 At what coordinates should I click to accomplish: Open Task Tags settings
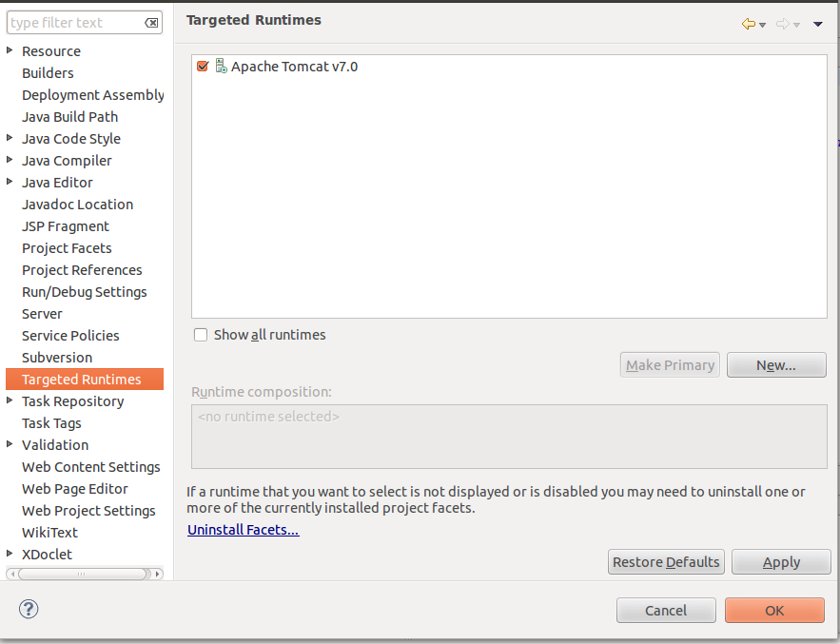[51, 423]
